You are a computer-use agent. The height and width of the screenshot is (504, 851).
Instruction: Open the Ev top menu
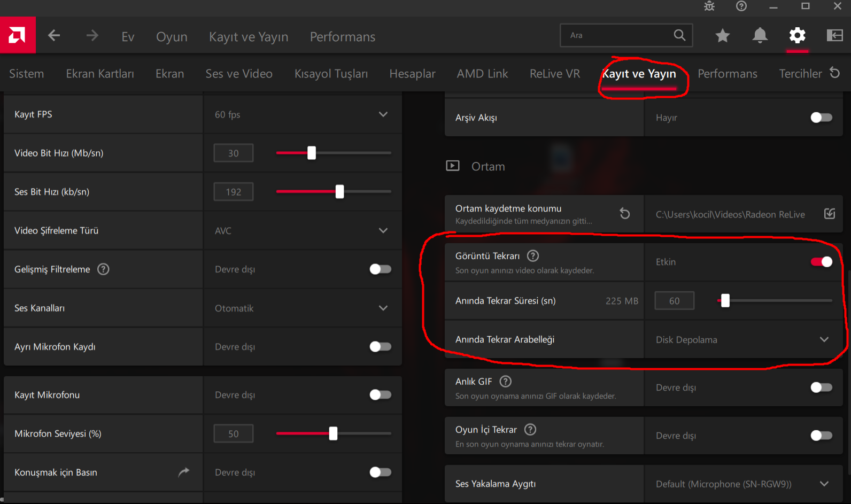coord(128,36)
